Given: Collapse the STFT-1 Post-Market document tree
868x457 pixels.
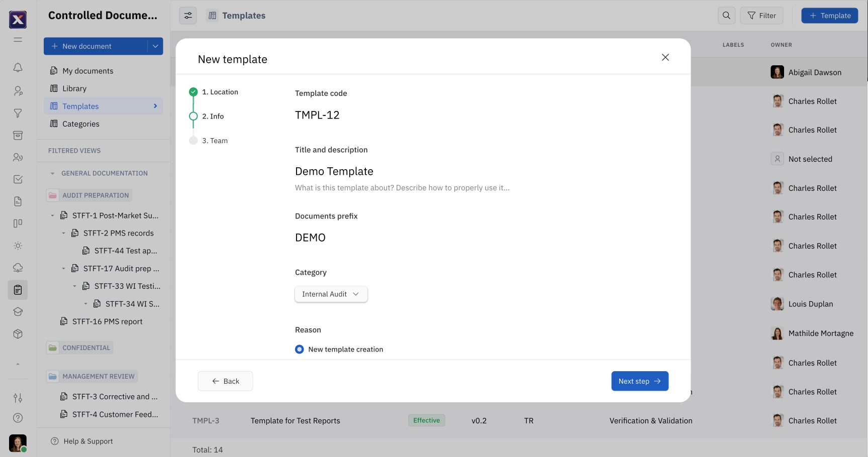Looking at the screenshot, I should pyautogui.click(x=51, y=215).
